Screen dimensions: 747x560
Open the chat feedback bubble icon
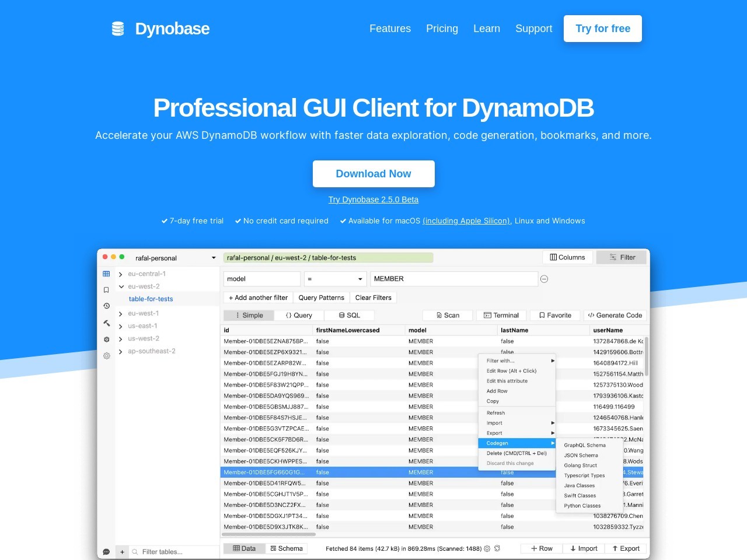point(106,552)
